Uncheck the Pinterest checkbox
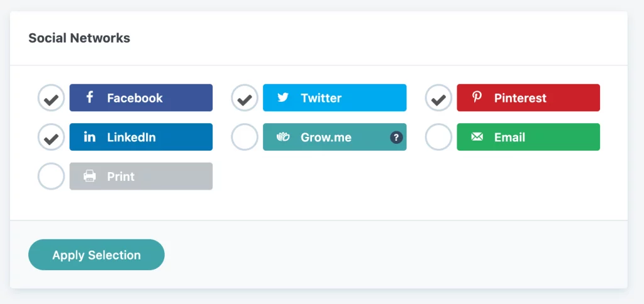 click(x=438, y=97)
